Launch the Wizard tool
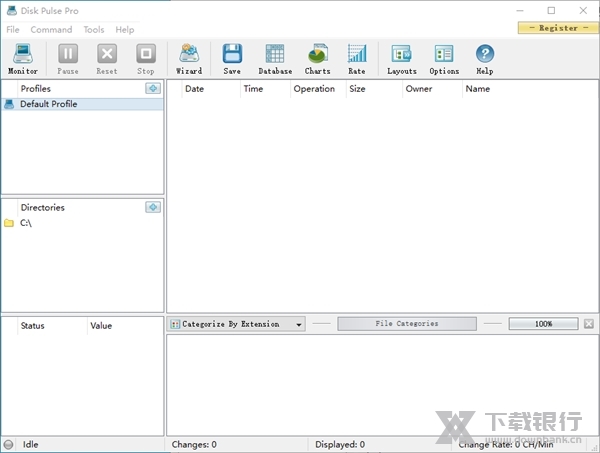Screen dimensions: 600x453 [x=188, y=59]
